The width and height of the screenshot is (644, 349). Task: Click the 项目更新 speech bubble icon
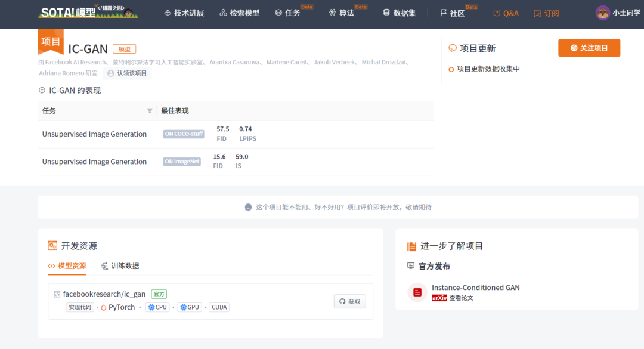(x=452, y=48)
